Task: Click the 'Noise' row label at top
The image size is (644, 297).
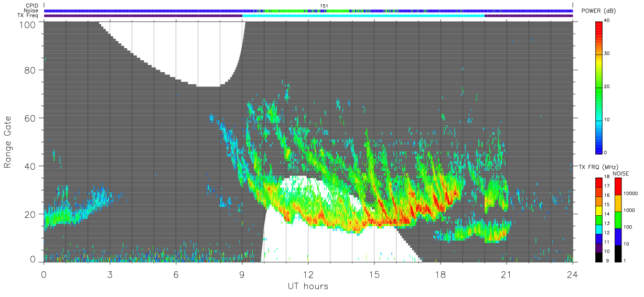Action: pos(31,10)
